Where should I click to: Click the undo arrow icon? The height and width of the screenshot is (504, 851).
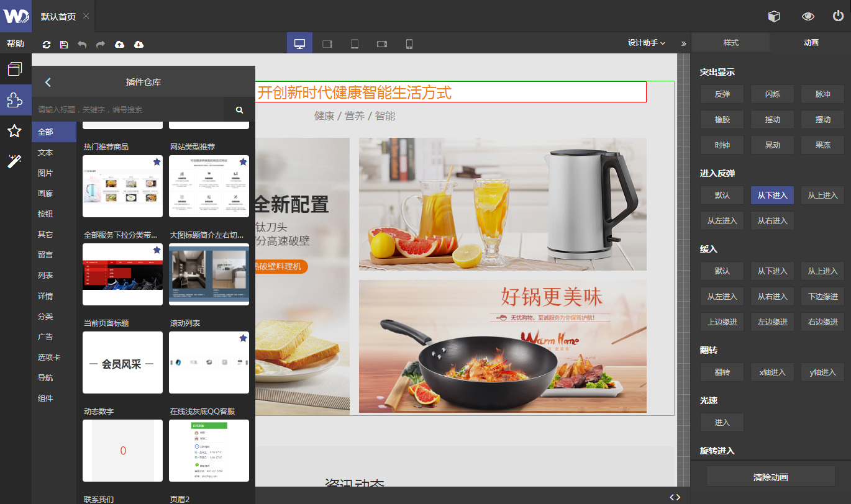click(82, 44)
